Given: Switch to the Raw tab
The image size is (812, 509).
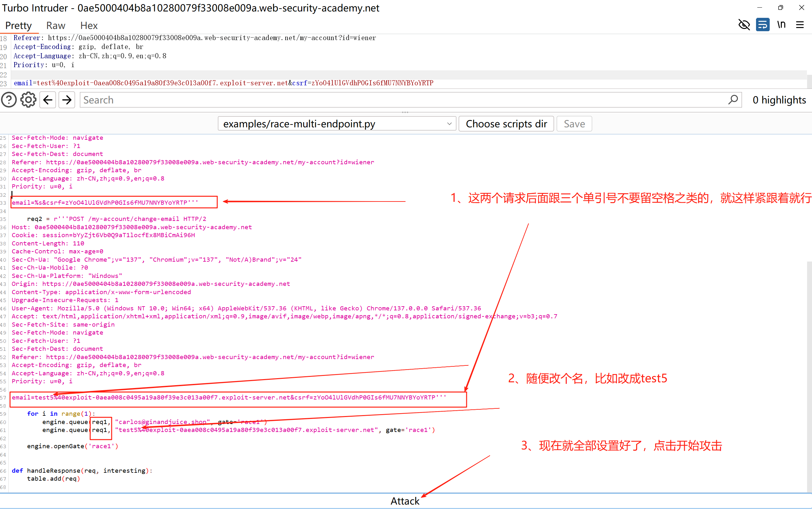Looking at the screenshot, I should click(56, 25).
